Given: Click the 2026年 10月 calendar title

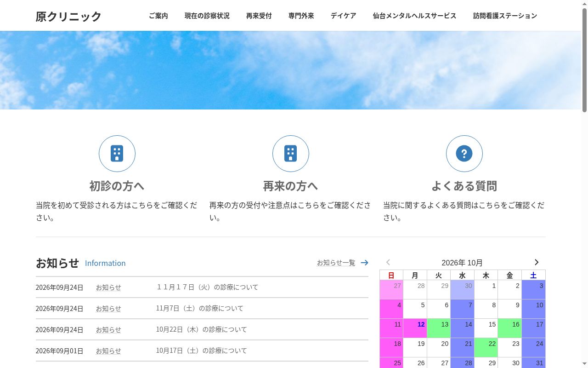Looking at the screenshot, I should 462,263.
